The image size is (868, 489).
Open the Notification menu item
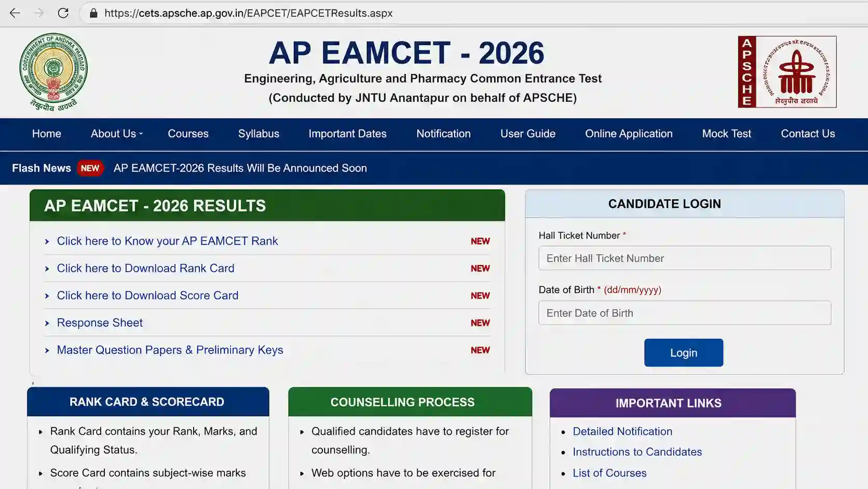(443, 134)
